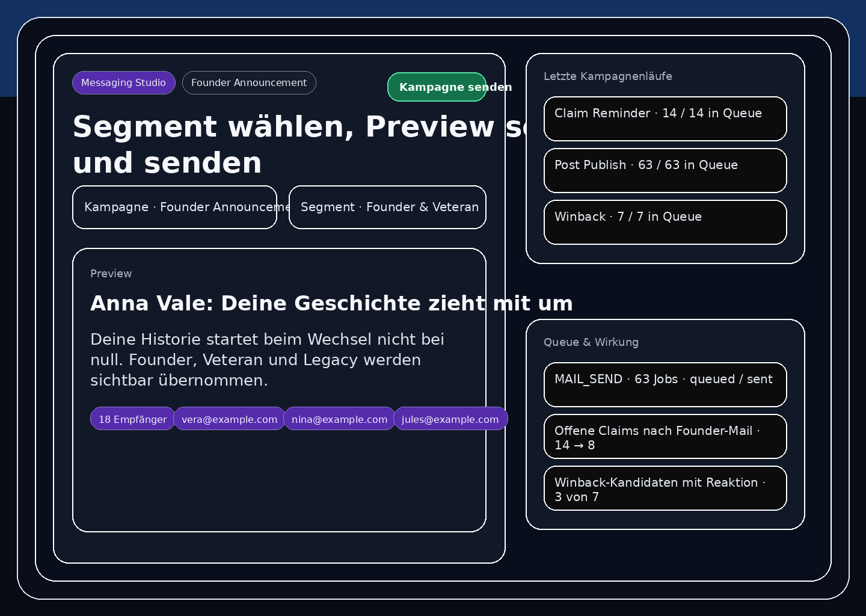The image size is (866, 616).
Task: Open the Segment Founder & Veteran selector
Action: 387,208
